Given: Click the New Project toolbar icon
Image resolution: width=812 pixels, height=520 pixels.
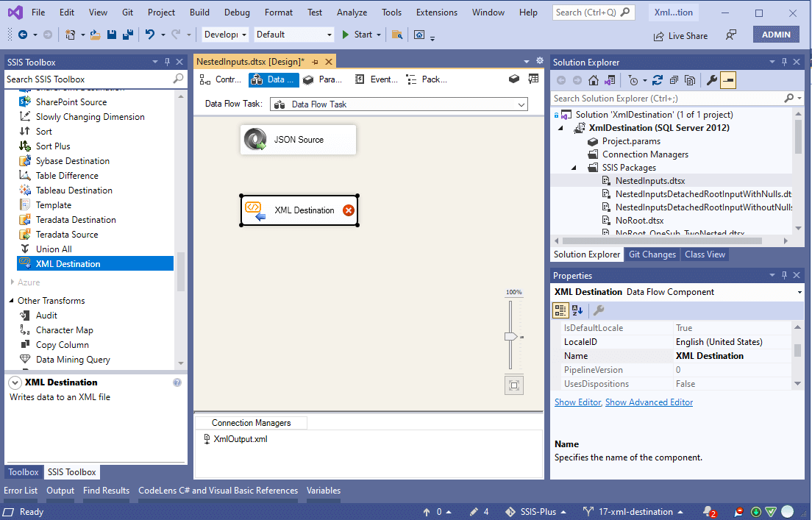Looking at the screenshot, I should pyautogui.click(x=70, y=35).
